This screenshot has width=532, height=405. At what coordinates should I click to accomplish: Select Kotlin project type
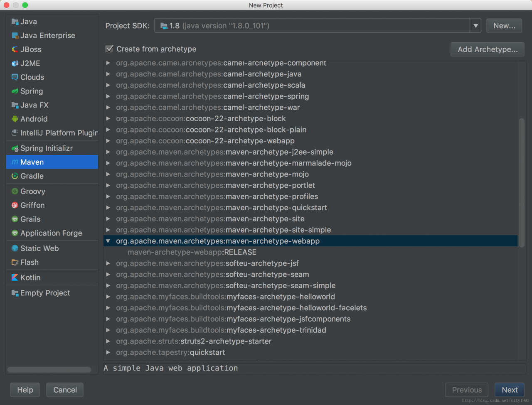coord(52,277)
